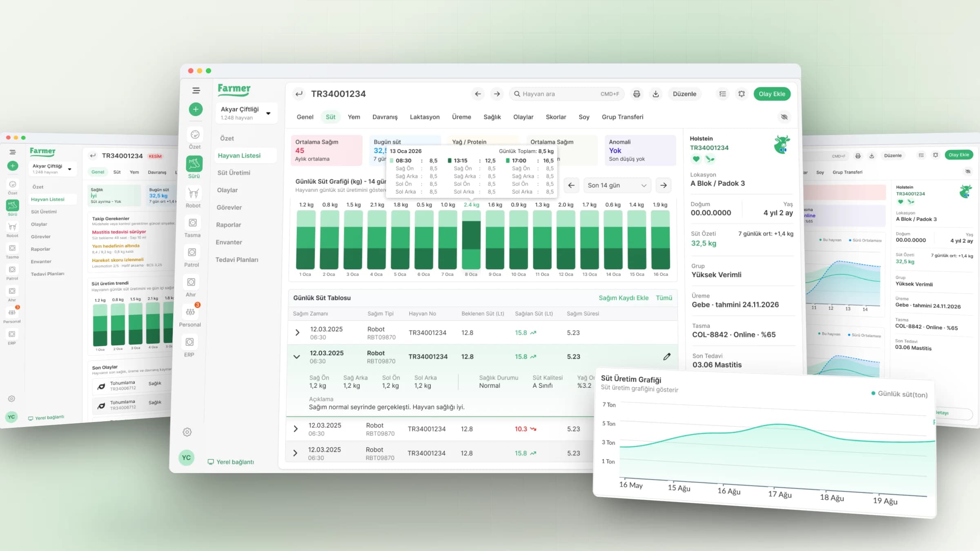Open the Tasma collar icon in main rail
This screenshot has height=551, width=980.
pyautogui.click(x=193, y=223)
